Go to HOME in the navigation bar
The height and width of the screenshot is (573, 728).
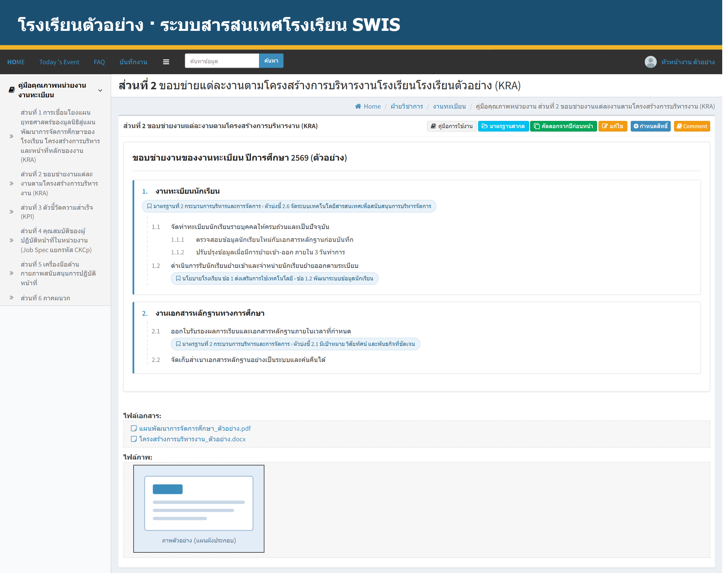(16, 62)
